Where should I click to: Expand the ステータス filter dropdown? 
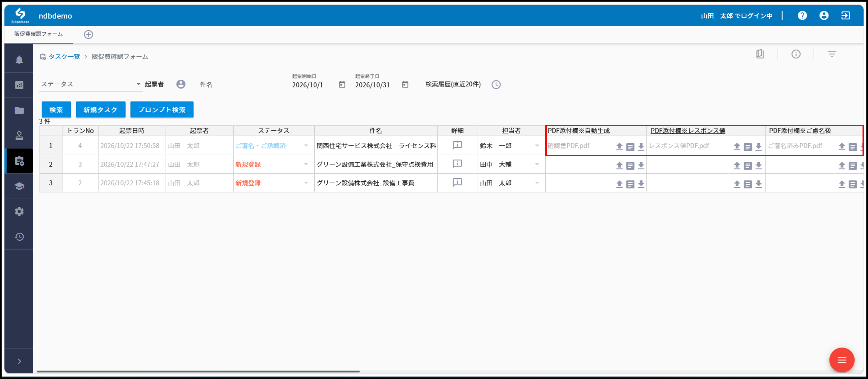coord(138,84)
